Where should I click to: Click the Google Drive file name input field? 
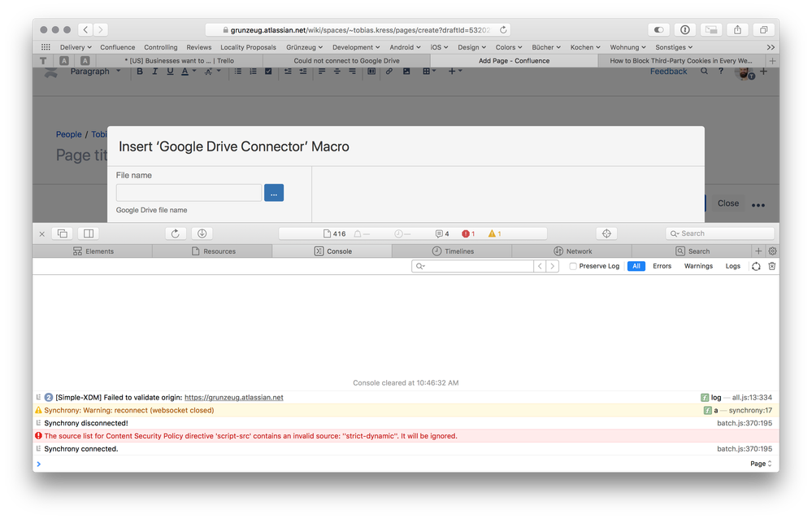189,193
